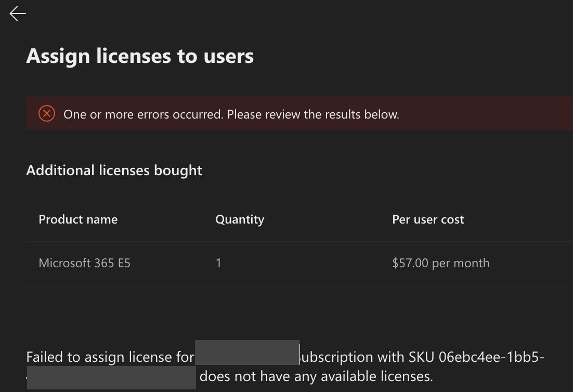This screenshot has width=573, height=392.
Task: Click the redacted user name box
Action: pos(247,352)
